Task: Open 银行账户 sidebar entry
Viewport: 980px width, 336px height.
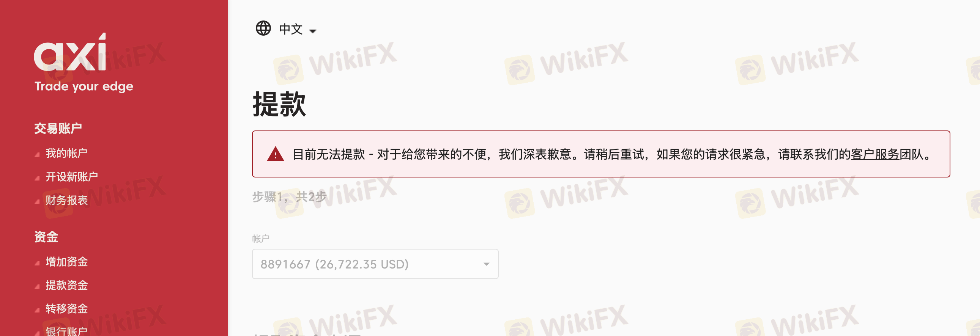Action: pyautogui.click(x=66, y=331)
